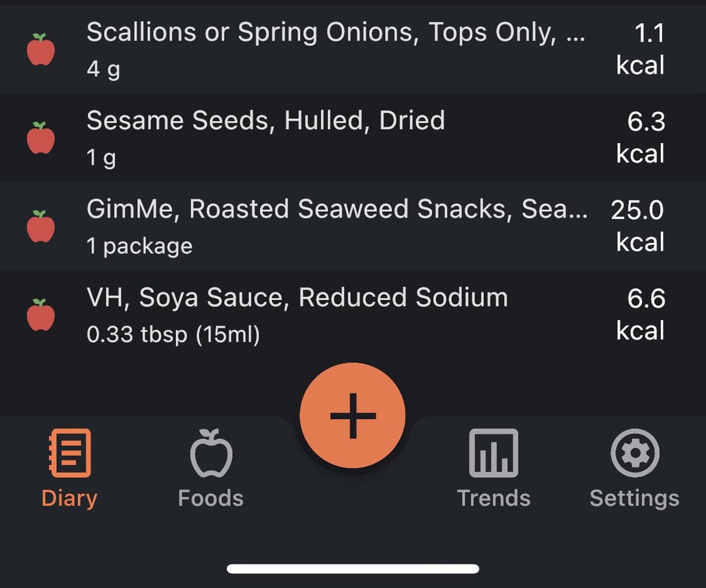The width and height of the screenshot is (706, 588).
Task: Tap the 0.33 tbsp (15ml) serving text
Action: pos(173,335)
